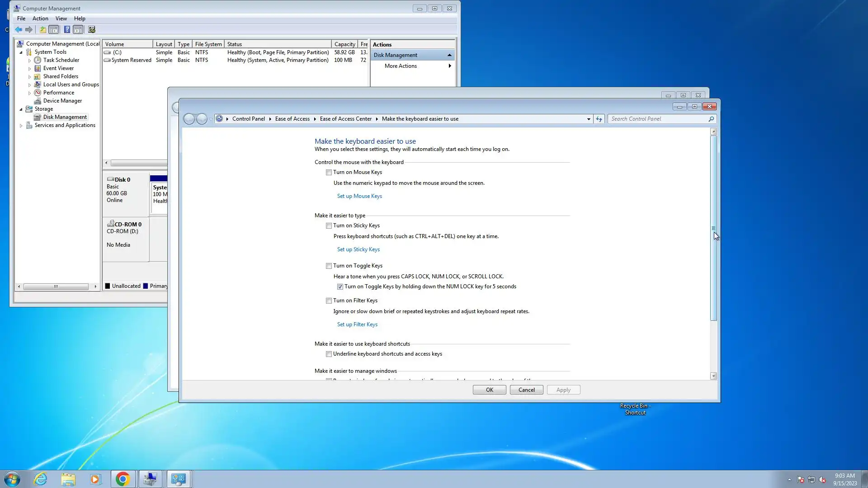Open Internet Explorer from the taskbar
The width and height of the screenshot is (868, 488).
[41, 479]
